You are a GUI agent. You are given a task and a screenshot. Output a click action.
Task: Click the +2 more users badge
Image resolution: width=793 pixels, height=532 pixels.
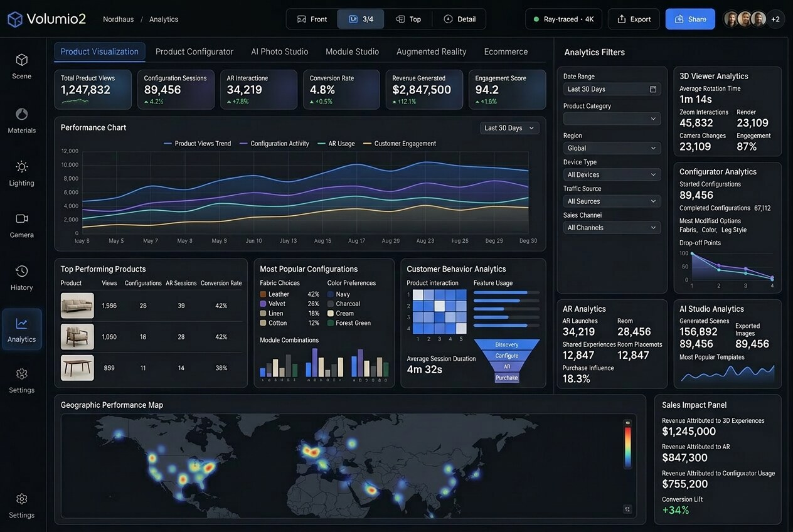click(x=775, y=19)
